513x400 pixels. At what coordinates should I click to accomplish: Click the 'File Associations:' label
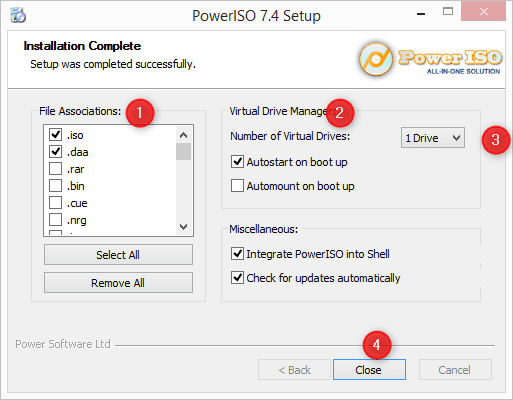[x=80, y=111]
